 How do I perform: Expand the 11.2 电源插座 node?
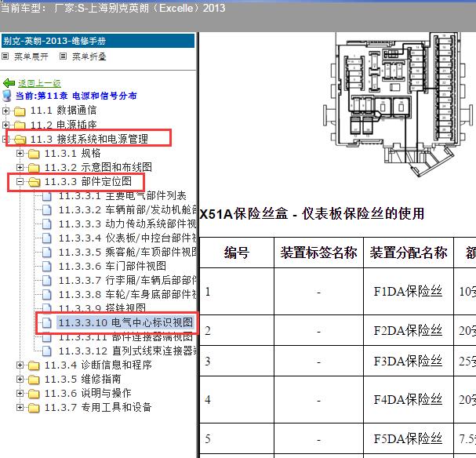click(5, 125)
